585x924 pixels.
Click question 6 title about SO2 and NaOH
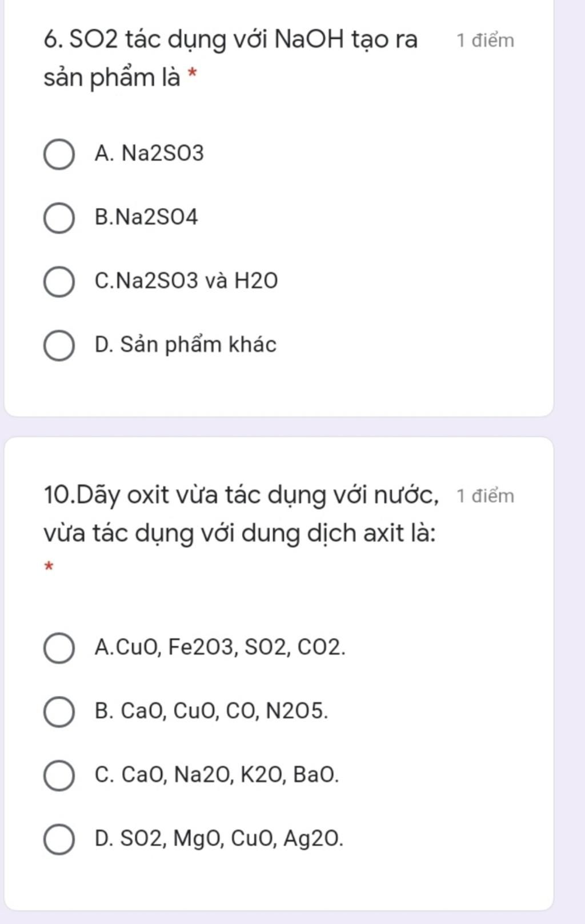point(231,58)
